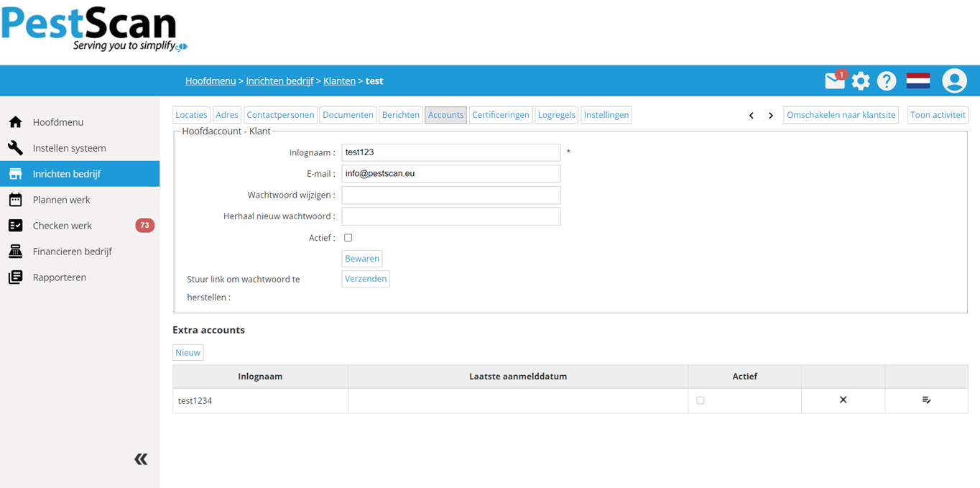
Task: Toggle Actief checkbox in test1234 row
Action: pos(701,400)
